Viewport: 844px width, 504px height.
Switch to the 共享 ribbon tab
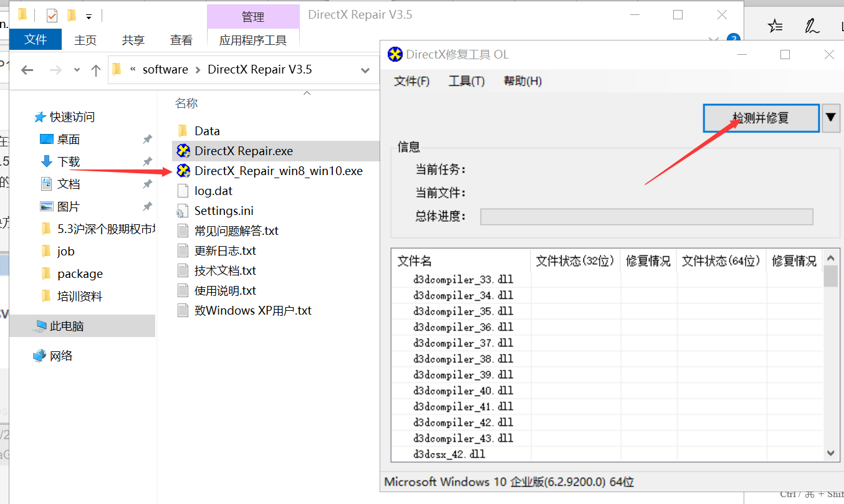tap(133, 40)
